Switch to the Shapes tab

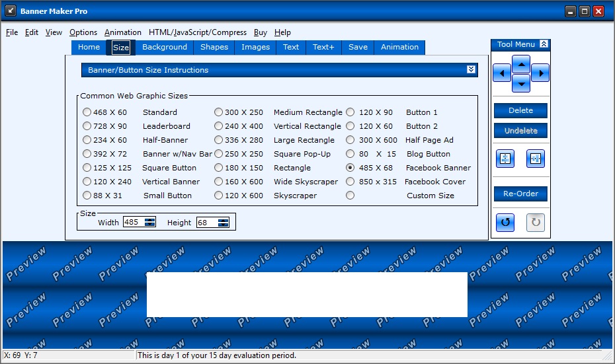(214, 47)
